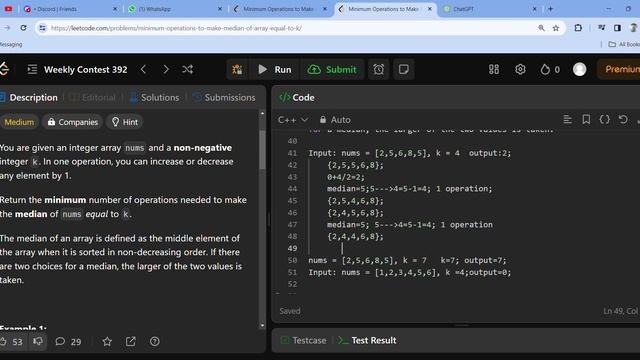Click the browser zoom magnifier icon
Viewport: 640px width, 360px height.
541,28
